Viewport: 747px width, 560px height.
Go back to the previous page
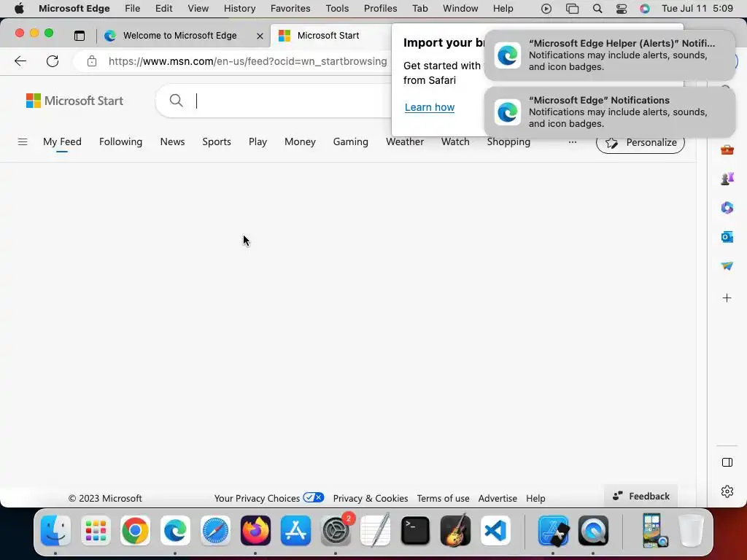point(20,61)
